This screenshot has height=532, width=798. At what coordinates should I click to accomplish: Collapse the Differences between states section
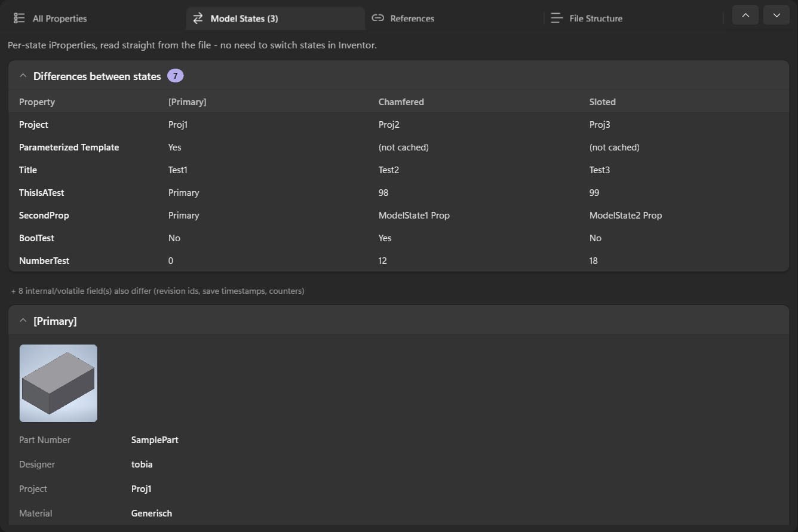23,76
